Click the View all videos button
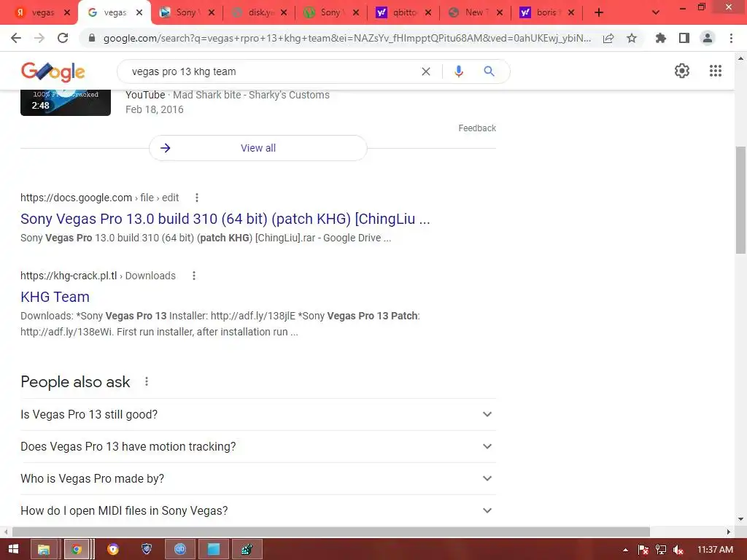The height and width of the screenshot is (560, 747). (x=258, y=148)
